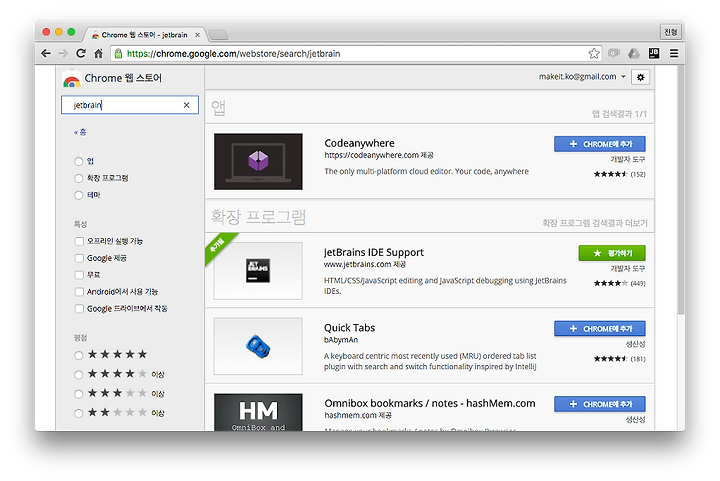Add Quick Tabs to Chrome

[x=599, y=329]
